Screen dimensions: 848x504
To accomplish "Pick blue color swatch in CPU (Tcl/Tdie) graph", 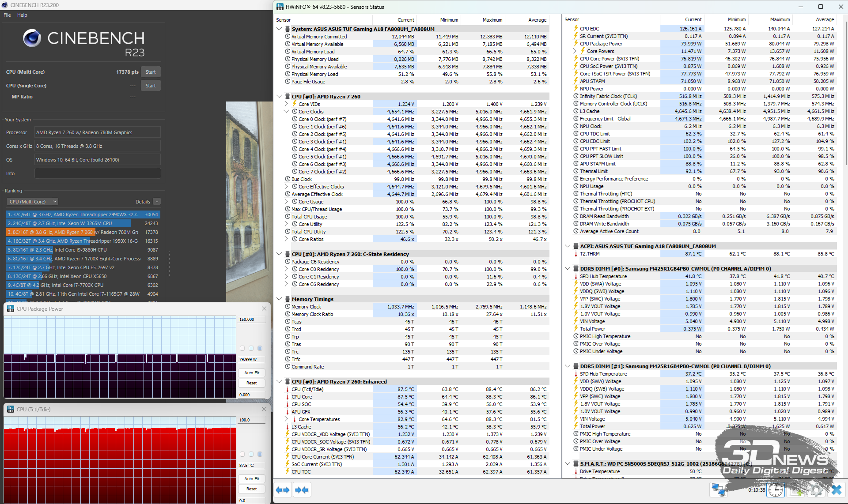I will click(x=260, y=454).
